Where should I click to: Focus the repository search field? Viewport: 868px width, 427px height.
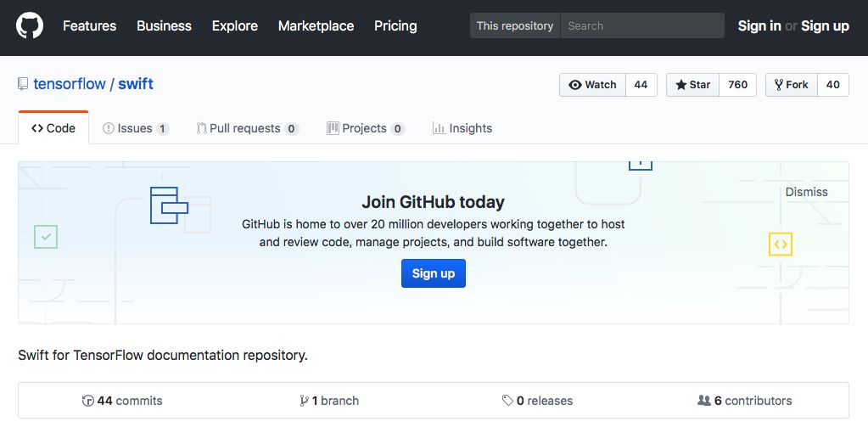(641, 26)
